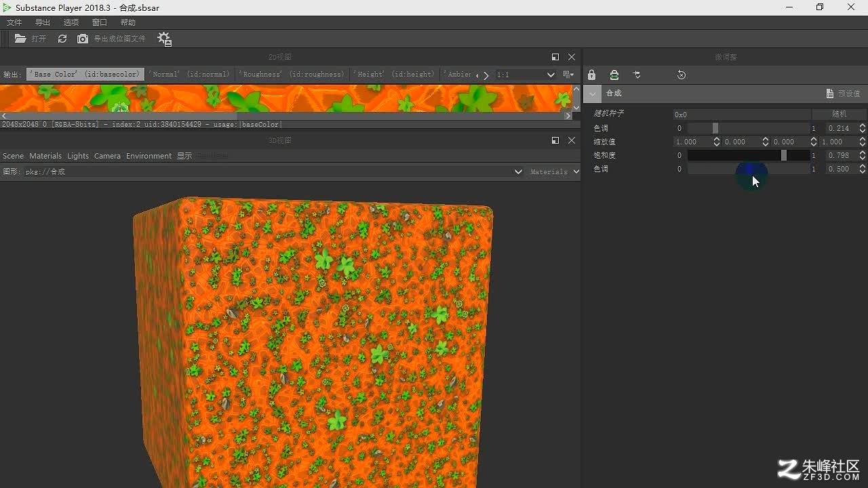Image resolution: width=868 pixels, height=488 pixels.
Task: Click right arrow of 2D view horizontal scrollbar
Action: [x=568, y=116]
